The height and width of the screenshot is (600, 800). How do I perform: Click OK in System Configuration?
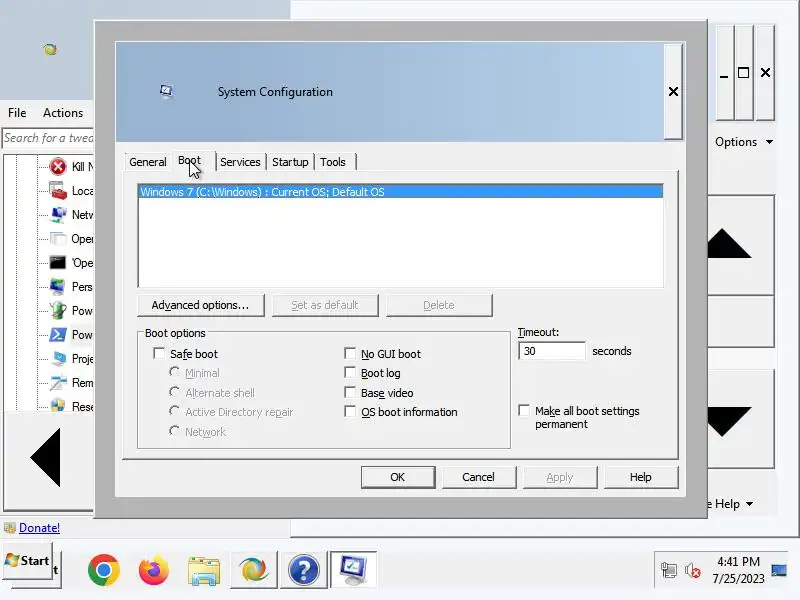coord(398,477)
